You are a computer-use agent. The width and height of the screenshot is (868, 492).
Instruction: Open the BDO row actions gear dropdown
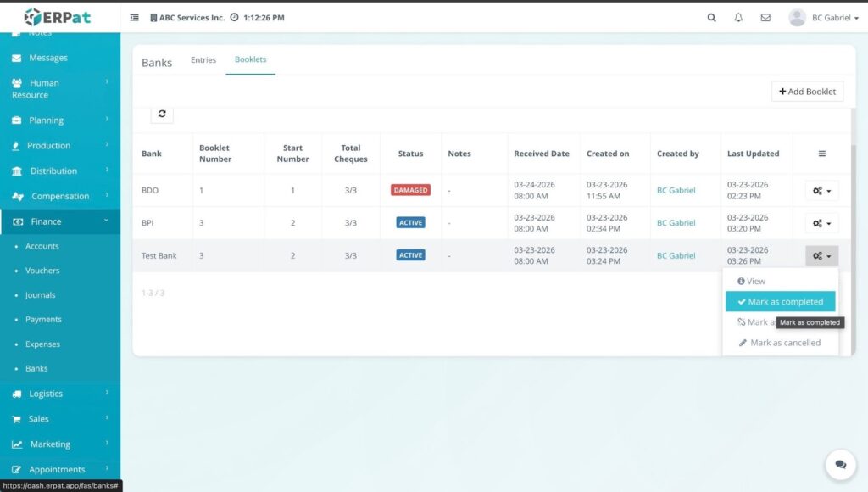pos(821,191)
